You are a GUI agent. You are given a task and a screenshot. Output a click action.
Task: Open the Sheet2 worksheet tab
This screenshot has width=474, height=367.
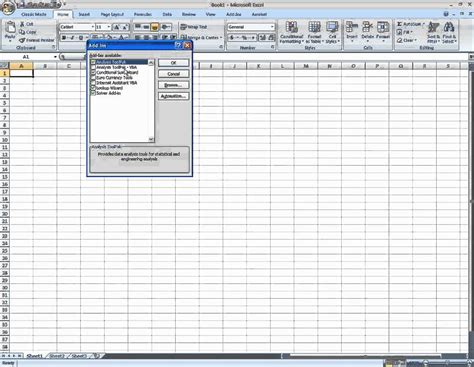57,356
